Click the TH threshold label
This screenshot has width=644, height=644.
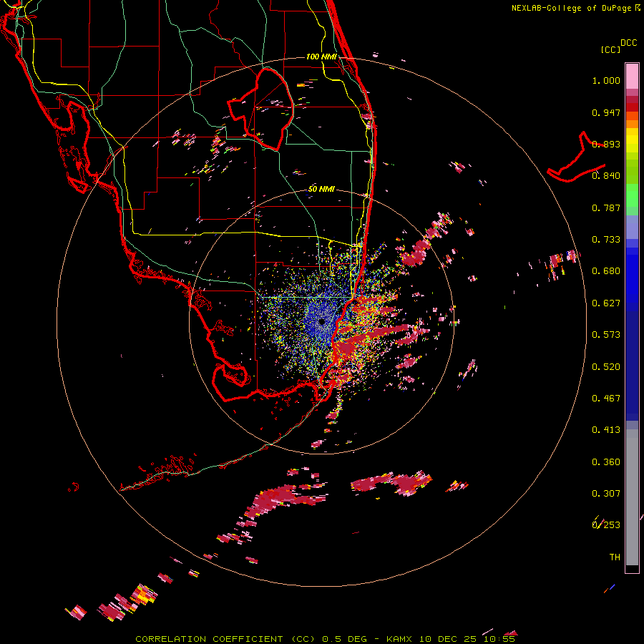coord(615,557)
